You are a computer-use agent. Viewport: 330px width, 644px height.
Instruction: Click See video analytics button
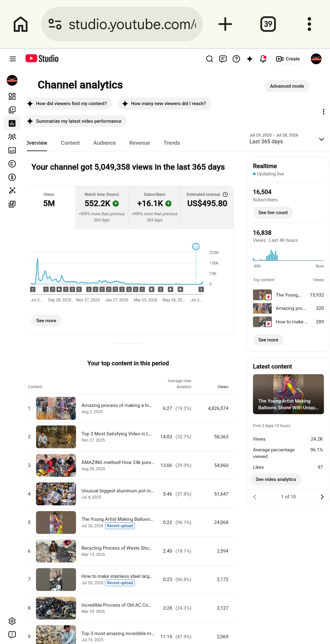tap(276, 480)
